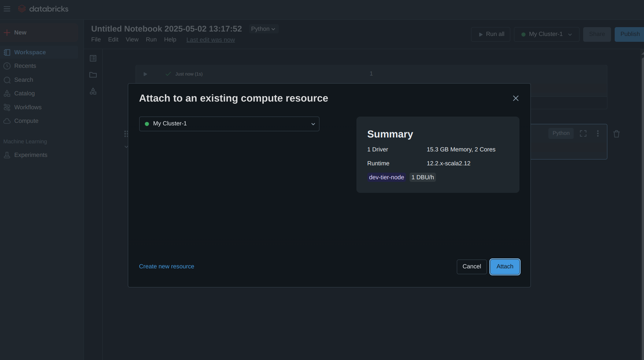The width and height of the screenshot is (644, 360).
Task: Close the attach compute dialog
Action: click(x=516, y=98)
